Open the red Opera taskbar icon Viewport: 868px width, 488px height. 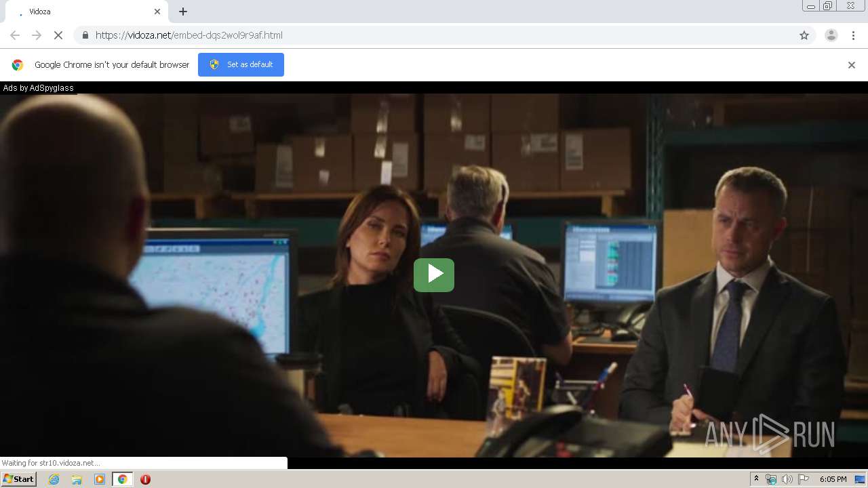pyautogui.click(x=145, y=479)
